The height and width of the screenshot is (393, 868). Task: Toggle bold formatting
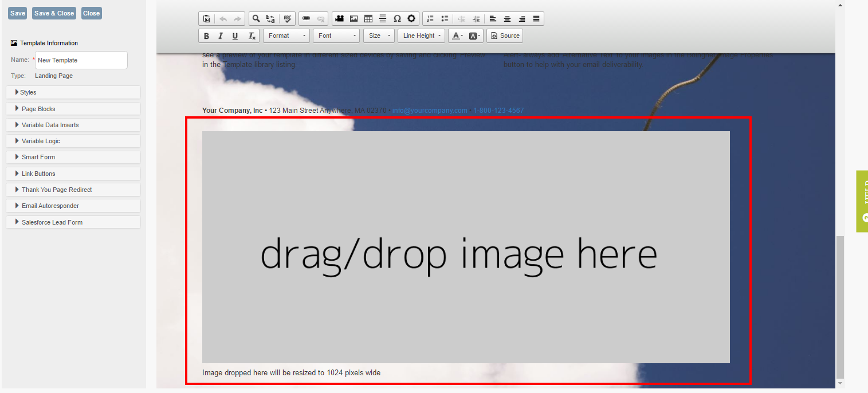pos(206,36)
